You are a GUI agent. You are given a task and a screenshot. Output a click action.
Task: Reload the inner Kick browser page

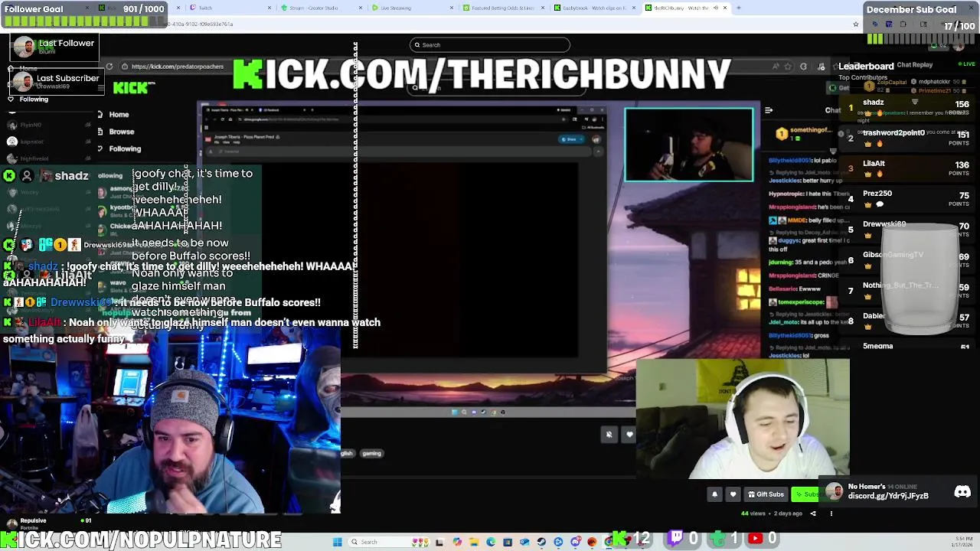click(109, 67)
